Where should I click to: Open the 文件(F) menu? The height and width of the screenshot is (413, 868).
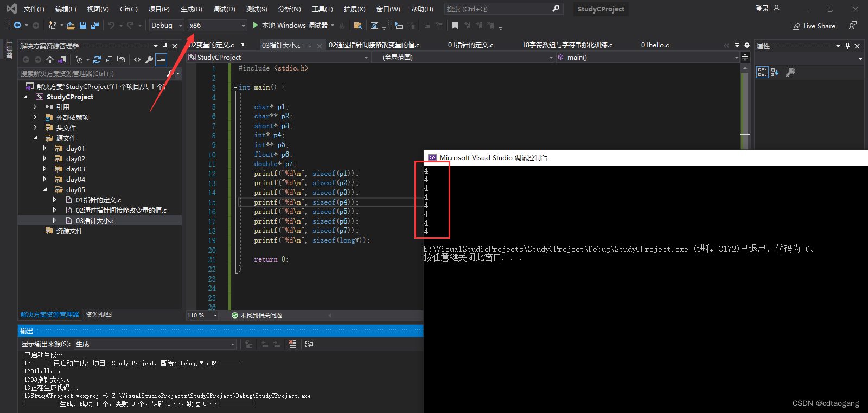coord(34,9)
